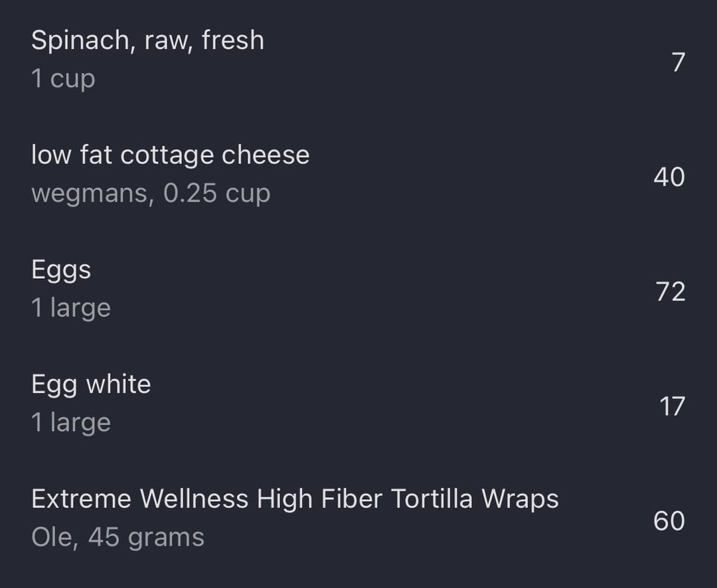Click the '1 cup' serving size under Spinach
The image size is (717, 588).
point(64,79)
